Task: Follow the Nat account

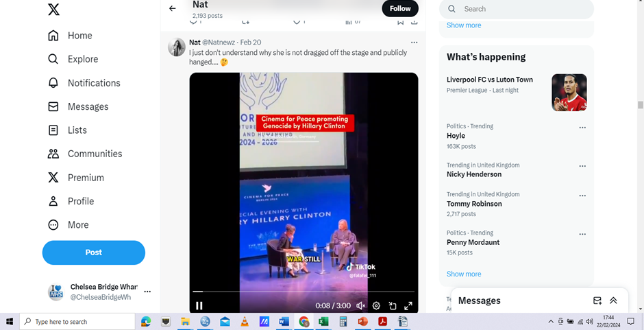Action: pyautogui.click(x=399, y=8)
